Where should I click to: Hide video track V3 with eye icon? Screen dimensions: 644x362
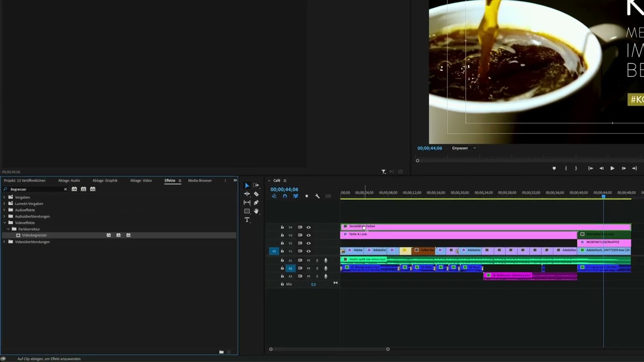pos(308,235)
